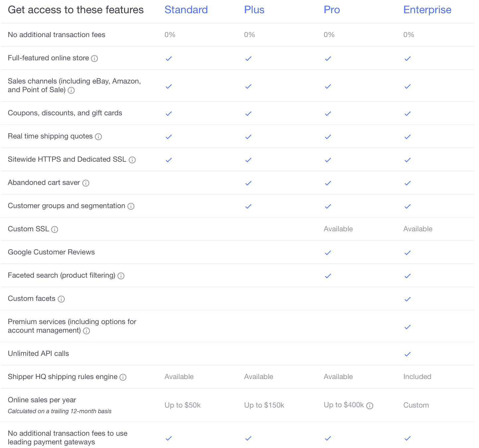Click info icon beside account management
Viewport: 479px width, 448px height.
[x=87, y=331]
